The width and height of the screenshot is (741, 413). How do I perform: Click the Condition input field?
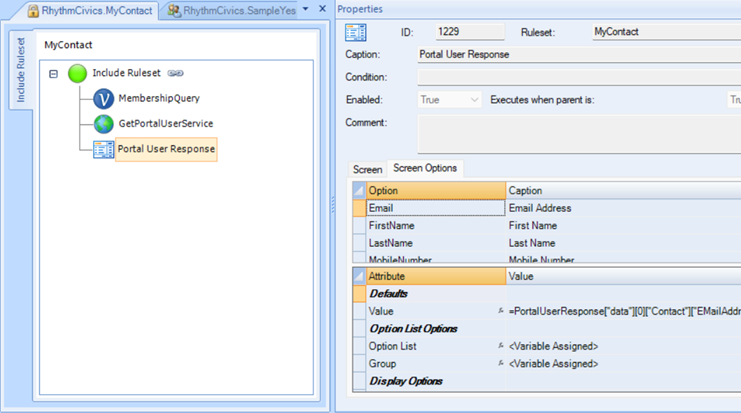click(578, 77)
